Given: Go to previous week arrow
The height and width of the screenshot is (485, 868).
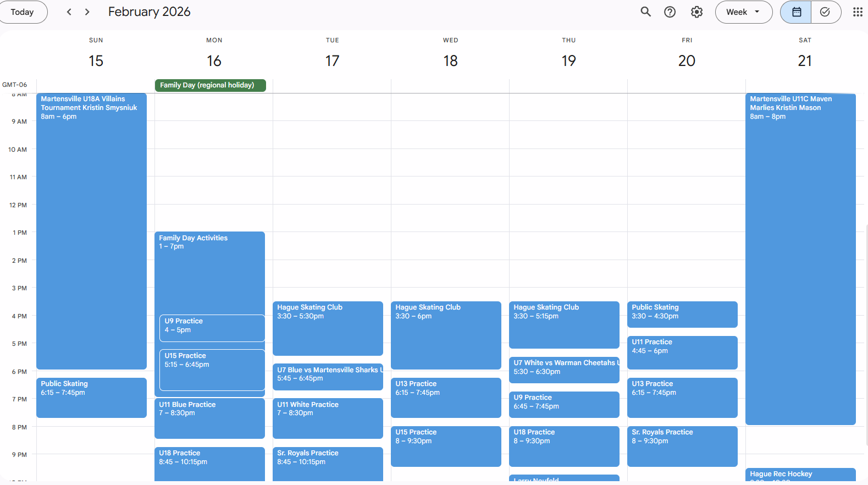Looking at the screenshot, I should 69,12.
